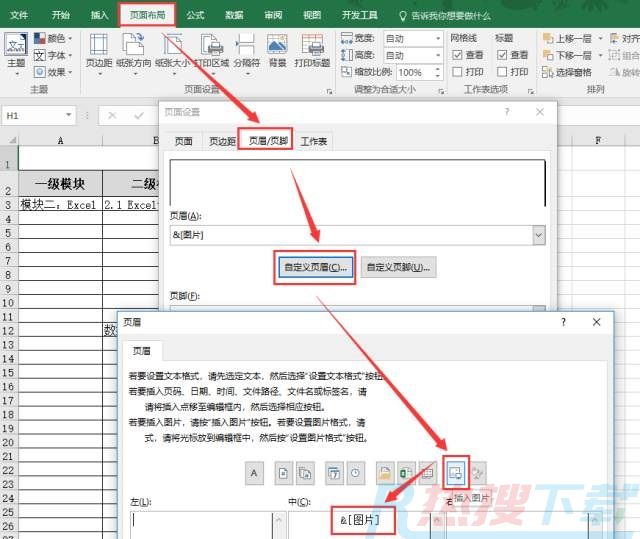The width and height of the screenshot is (640, 539).
Task: Open 工作表选项 group dialog launcher
Action: pos(531,92)
